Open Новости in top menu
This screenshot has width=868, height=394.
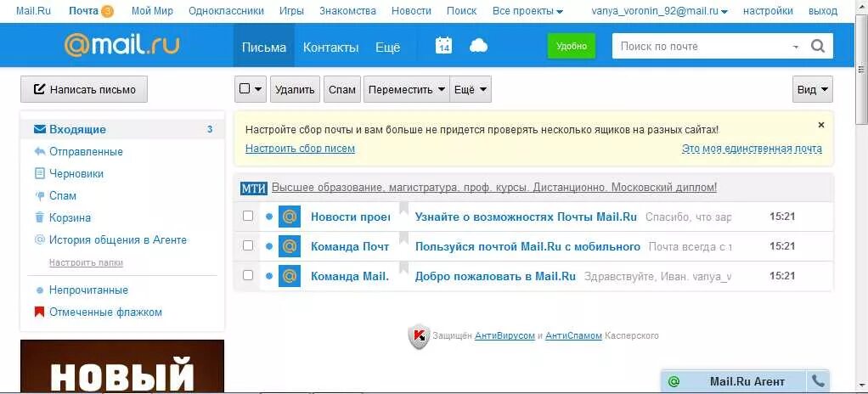pyautogui.click(x=411, y=11)
